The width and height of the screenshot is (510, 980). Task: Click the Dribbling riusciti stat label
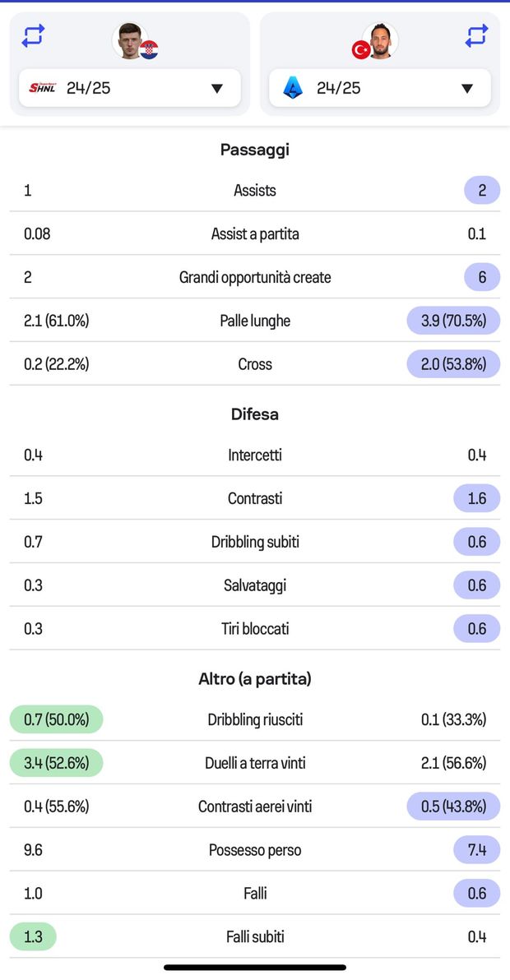click(255, 719)
